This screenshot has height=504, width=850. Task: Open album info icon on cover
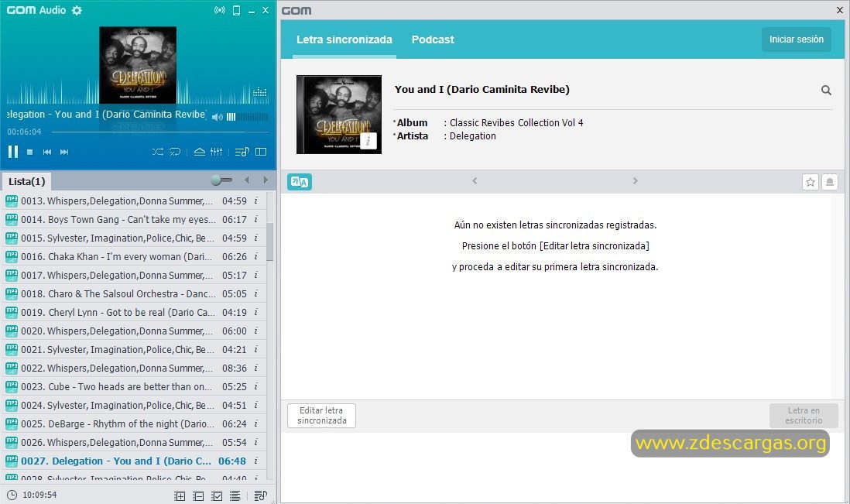368,141
